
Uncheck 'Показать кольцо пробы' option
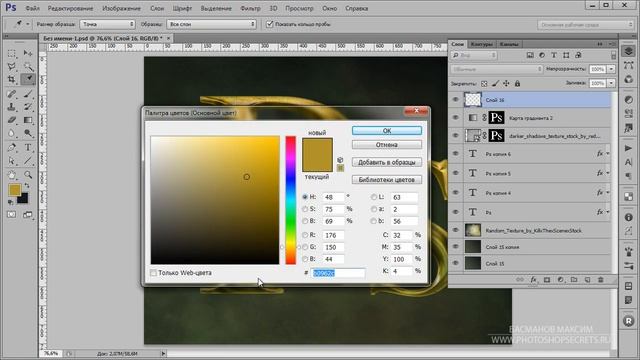click(x=269, y=24)
